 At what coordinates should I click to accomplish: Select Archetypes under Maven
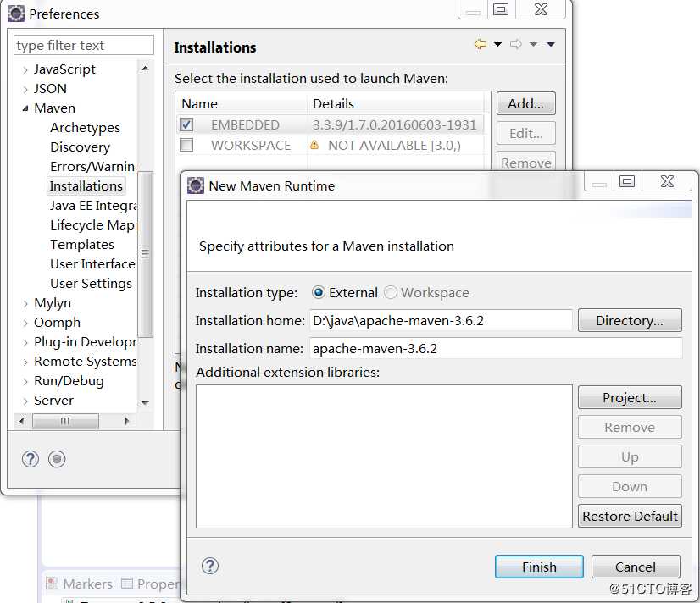click(x=85, y=128)
